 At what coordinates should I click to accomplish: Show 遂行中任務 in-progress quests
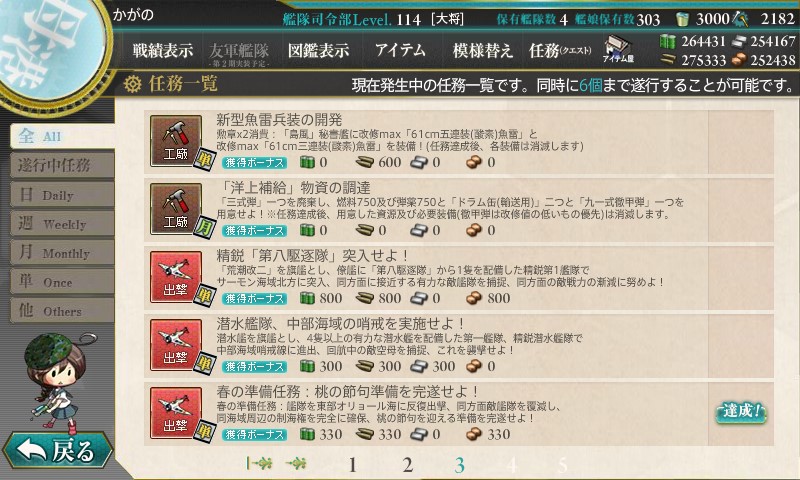pyautogui.click(x=62, y=165)
